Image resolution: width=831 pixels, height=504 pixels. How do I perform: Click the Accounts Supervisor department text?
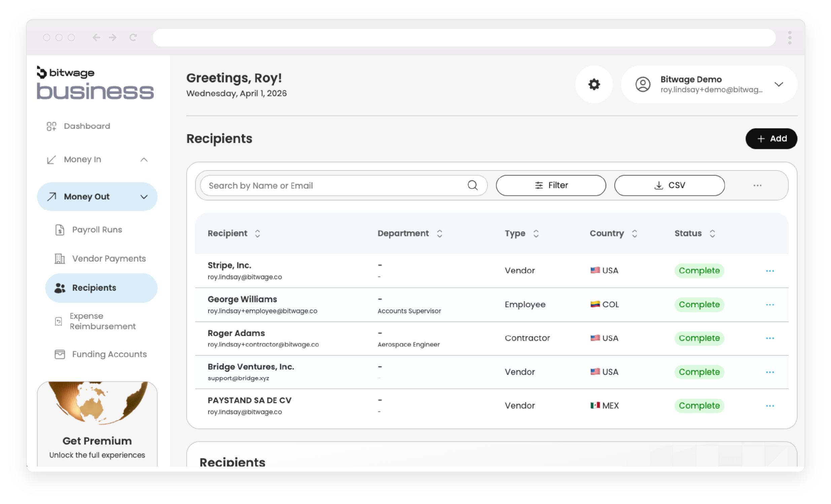(x=409, y=311)
